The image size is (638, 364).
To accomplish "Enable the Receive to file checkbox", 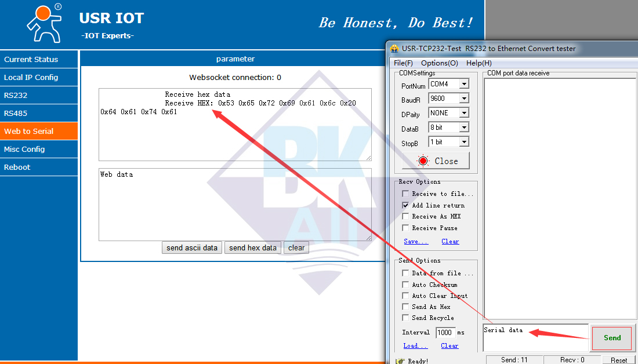I will click(405, 194).
